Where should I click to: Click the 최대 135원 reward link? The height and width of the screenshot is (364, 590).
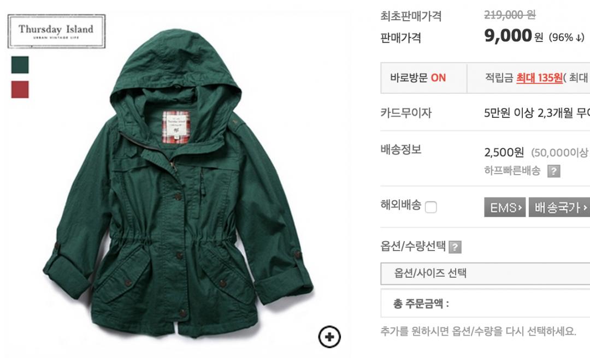click(539, 78)
